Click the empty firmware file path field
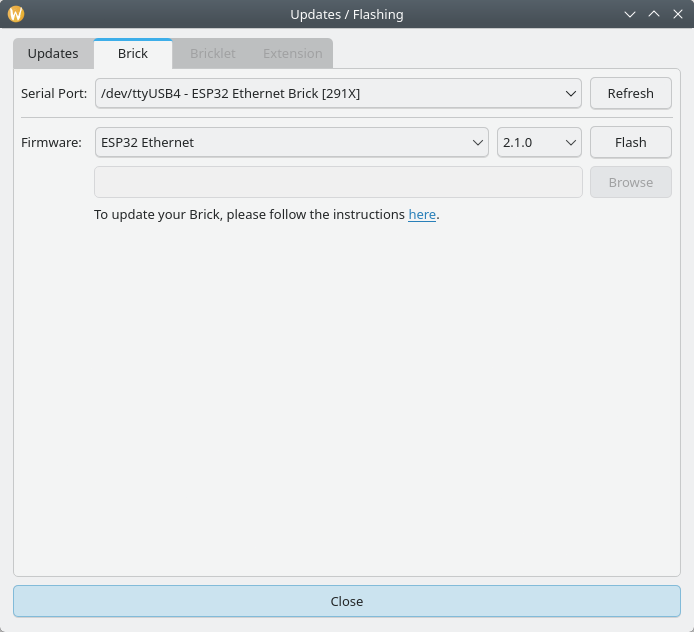 [x=338, y=182]
